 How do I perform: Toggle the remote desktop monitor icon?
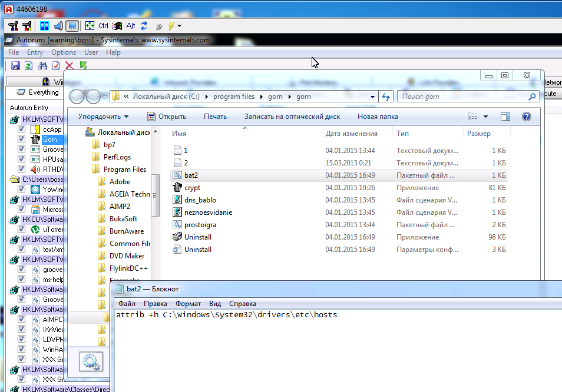(x=72, y=26)
